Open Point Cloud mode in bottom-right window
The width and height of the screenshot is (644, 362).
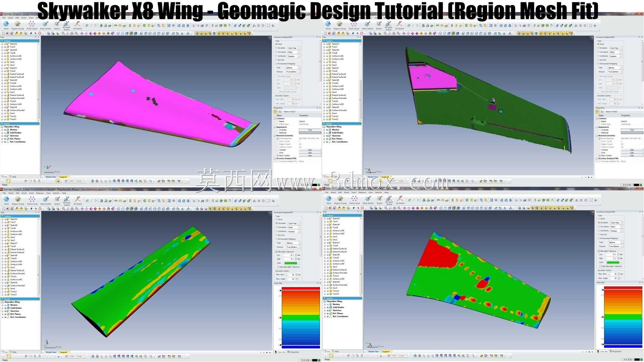[x=355, y=200]
